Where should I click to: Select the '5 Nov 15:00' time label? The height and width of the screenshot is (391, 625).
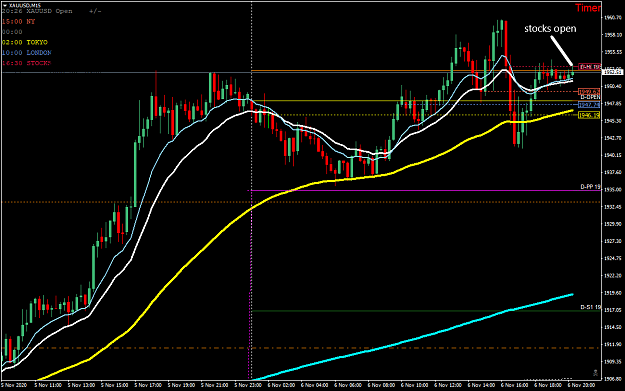click(x=114, y=385)
